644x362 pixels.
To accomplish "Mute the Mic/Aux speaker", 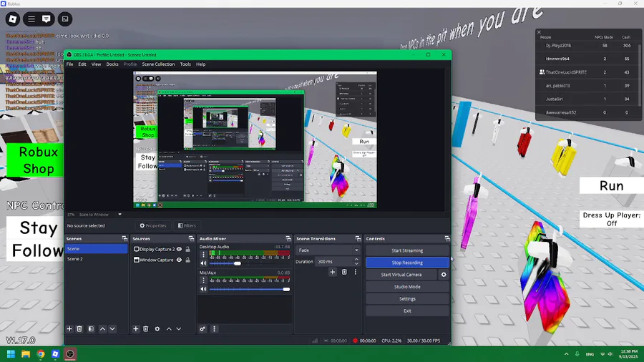I will (x=203, y=289).
